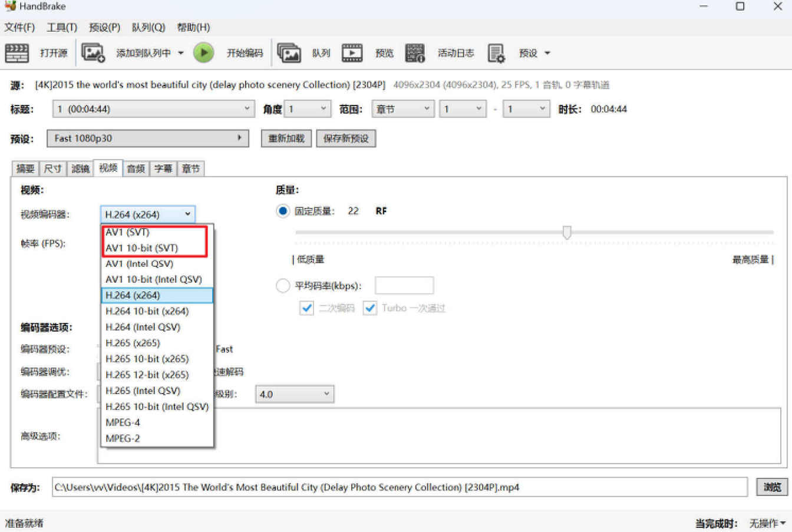
Task: Open the When Done 无操作 dropdown
Action: click(x=767, y=523)
